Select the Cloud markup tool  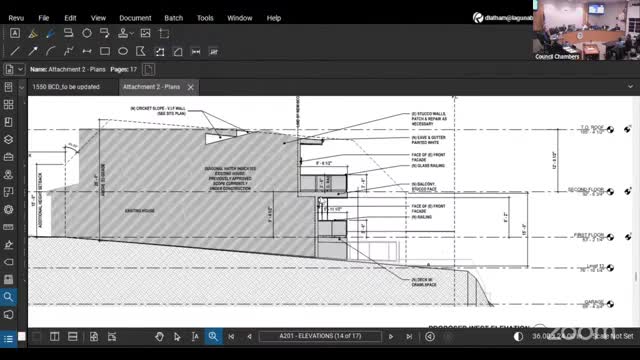(x=87, y=33)
